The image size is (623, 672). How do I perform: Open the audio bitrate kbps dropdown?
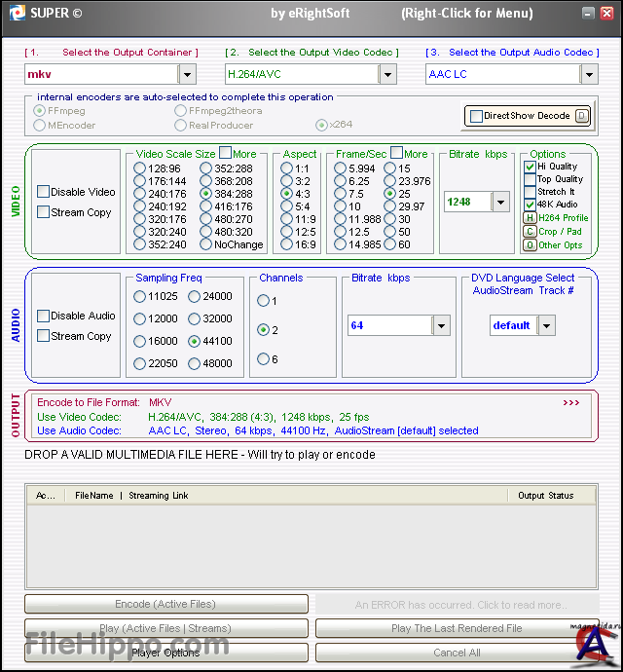click(441, 325)
